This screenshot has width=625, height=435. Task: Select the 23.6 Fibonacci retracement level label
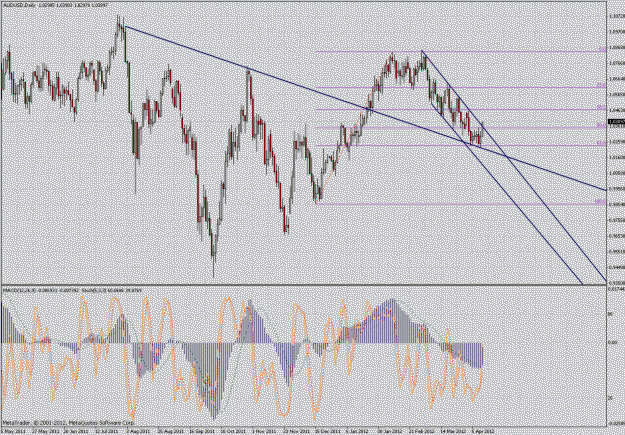(x=601, y=85)
